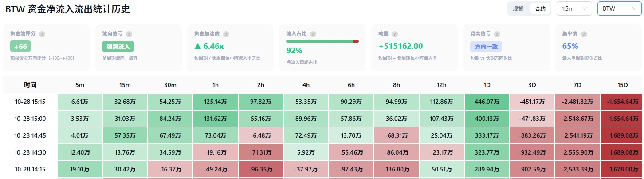Open help icon next to 资金流评分
Viewport: 644px width, 179px height.
pos(42,34)
